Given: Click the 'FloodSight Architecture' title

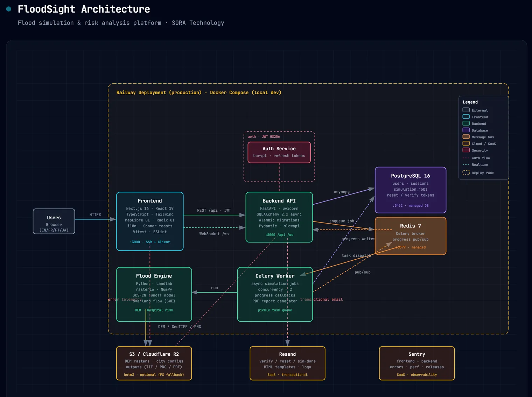Looking at the screenshot, I should coord(84,9).
